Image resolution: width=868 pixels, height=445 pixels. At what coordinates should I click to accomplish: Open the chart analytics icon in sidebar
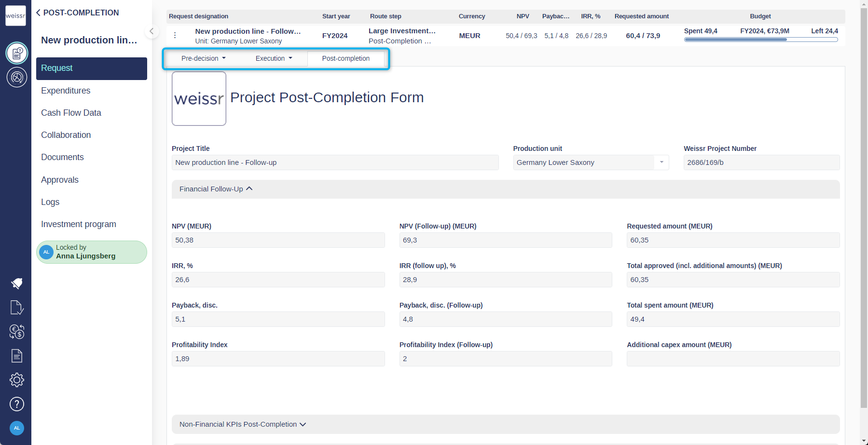coord(17,77)
